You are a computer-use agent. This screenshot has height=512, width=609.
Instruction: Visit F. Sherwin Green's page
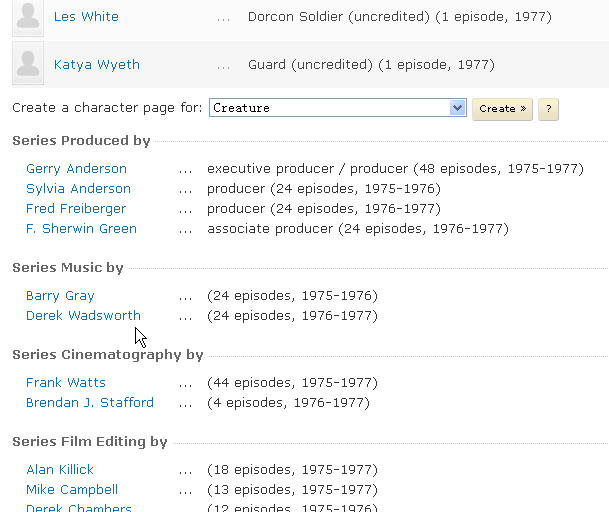[x=81, y=228]
